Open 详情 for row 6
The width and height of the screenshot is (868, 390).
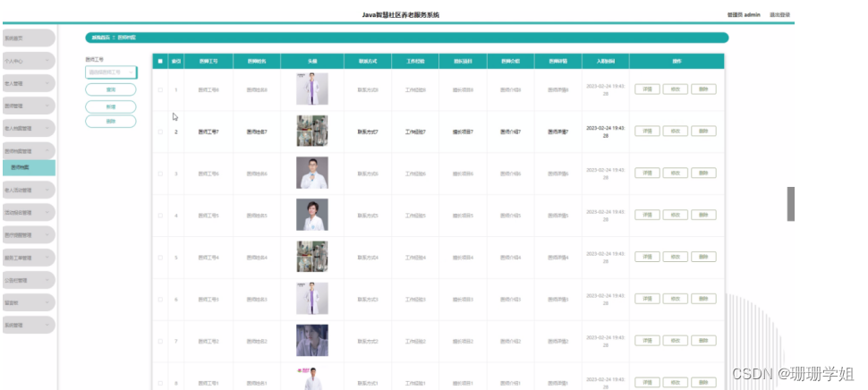click(x=647, y=299)
